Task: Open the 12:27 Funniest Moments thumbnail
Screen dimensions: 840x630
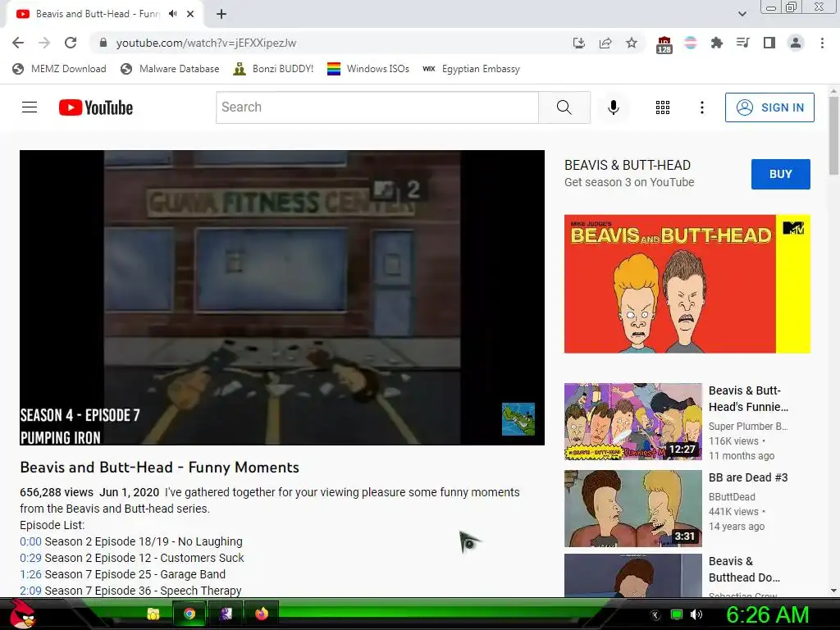Action: coord(632,421)
